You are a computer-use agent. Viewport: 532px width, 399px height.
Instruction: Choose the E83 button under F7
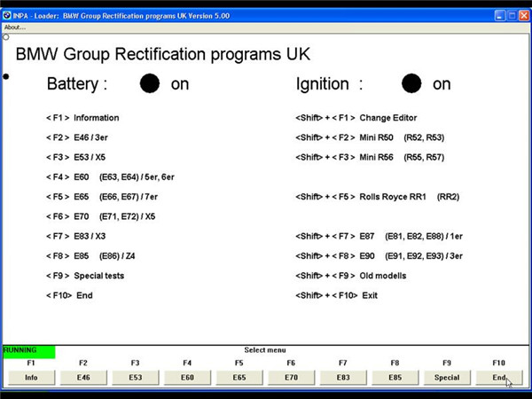343,378
